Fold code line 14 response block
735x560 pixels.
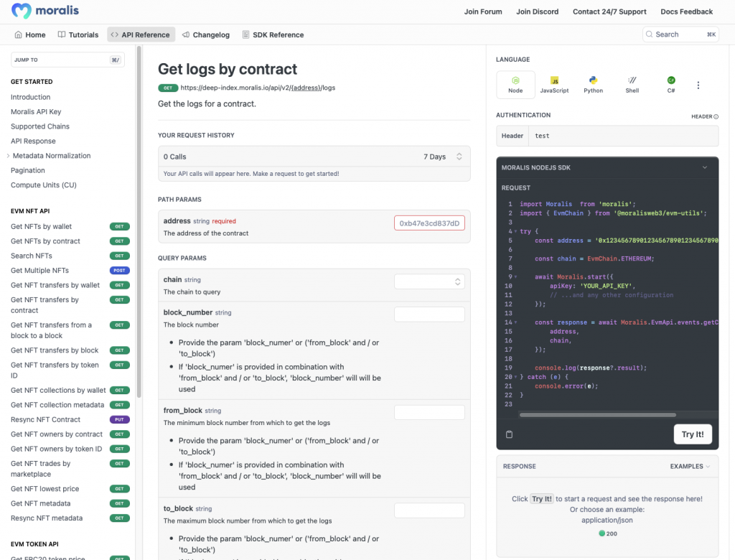tap(515, 322)
